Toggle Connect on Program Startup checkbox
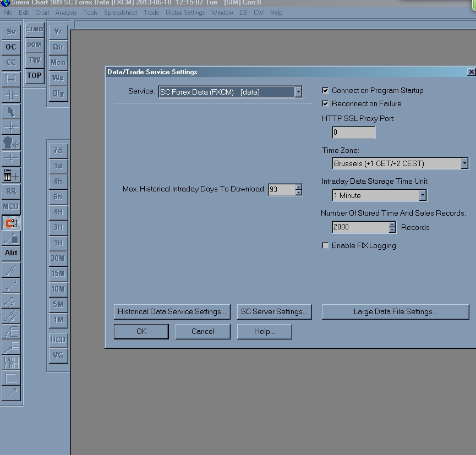 click(x=325, y=90)
